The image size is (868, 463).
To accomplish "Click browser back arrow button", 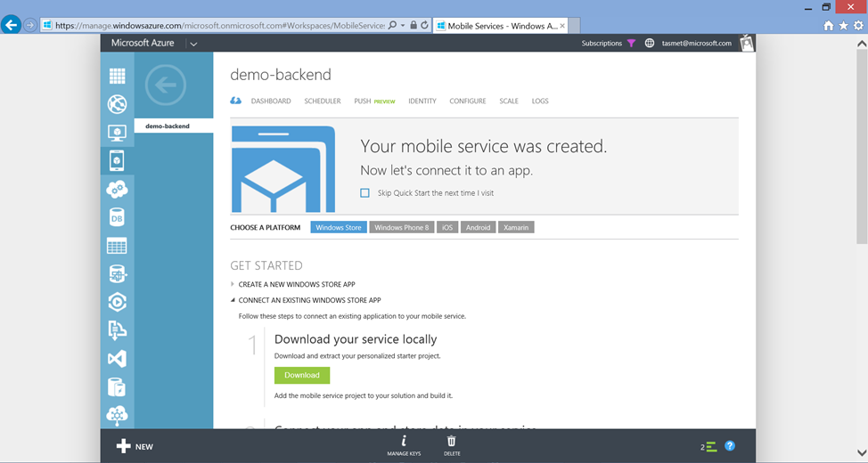I will pos(11,25).
